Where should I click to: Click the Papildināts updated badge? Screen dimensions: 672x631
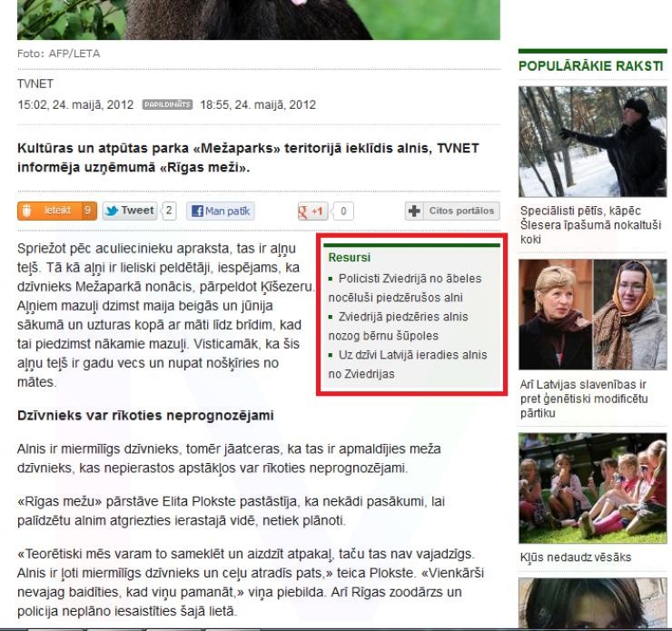click(x=168, y=104)
